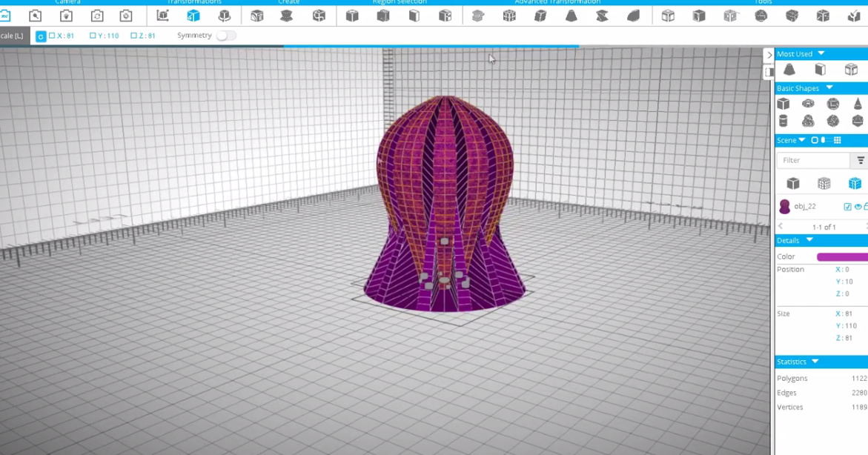The width and height of the screenshot is (868, 455).
Task: Open the third Tools group cube icon
Action: coord(730,16)
